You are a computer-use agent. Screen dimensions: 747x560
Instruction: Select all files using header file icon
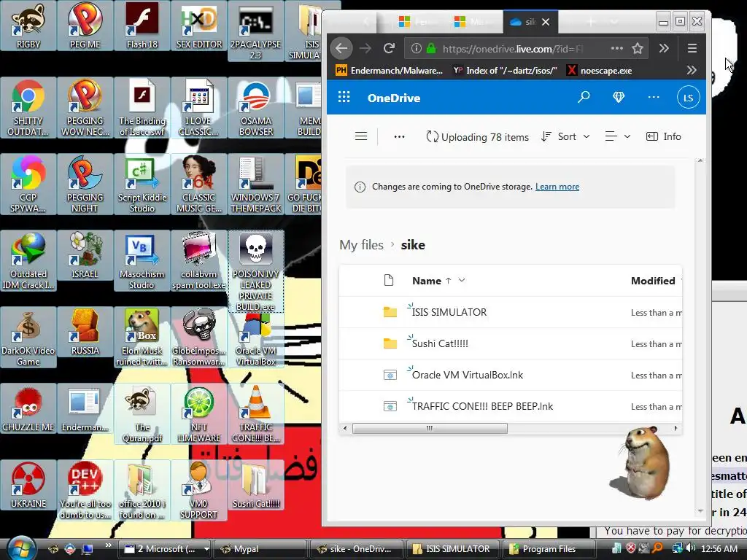(389, 281)
